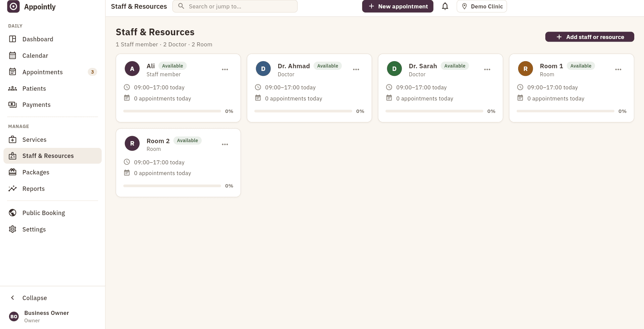Click the clock icon on Dr. Sarah card
The width and height of the screenshot is (644, 329).
coord(389,87)
